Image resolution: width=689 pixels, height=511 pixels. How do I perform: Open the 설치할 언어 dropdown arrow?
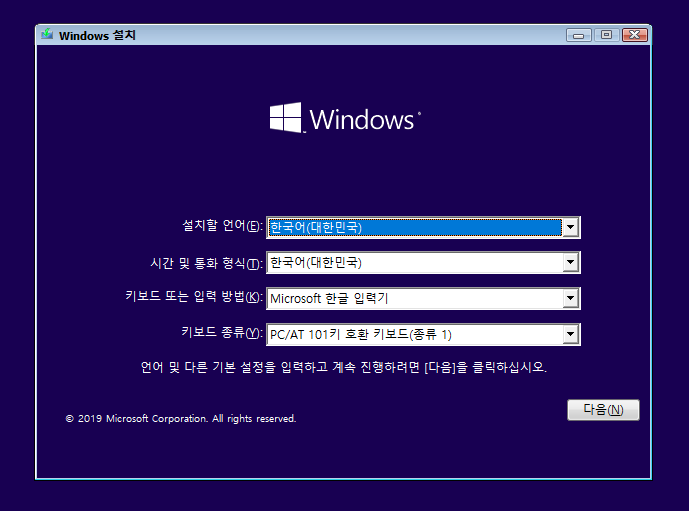tap(570, 228)
